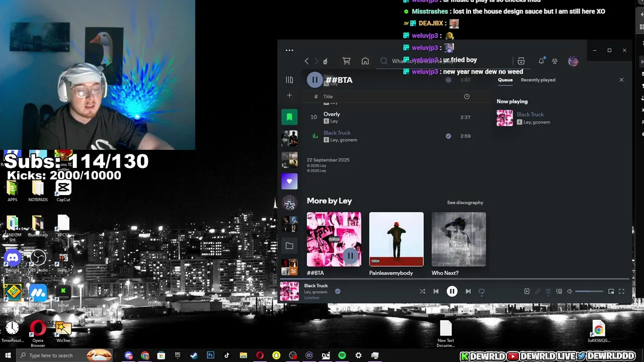Pause playback in the bottom player bar
644x362 pixels.
(x=452, y=291)
